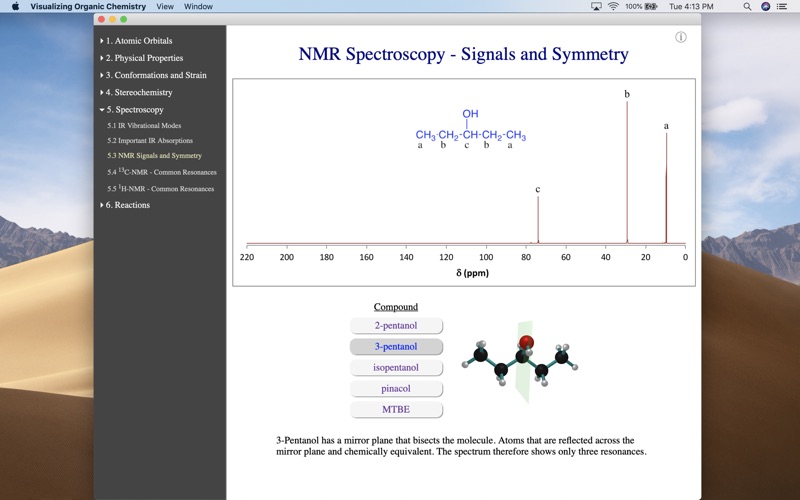Select 2. Physical Properties chapter label

[x=144, y=58]
